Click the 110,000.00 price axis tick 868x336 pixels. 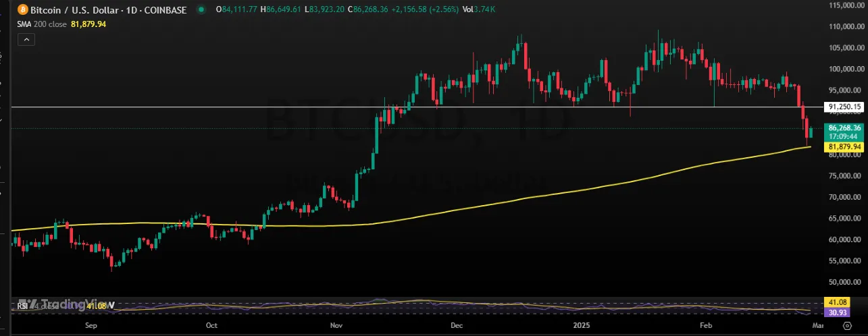point(845,27)
